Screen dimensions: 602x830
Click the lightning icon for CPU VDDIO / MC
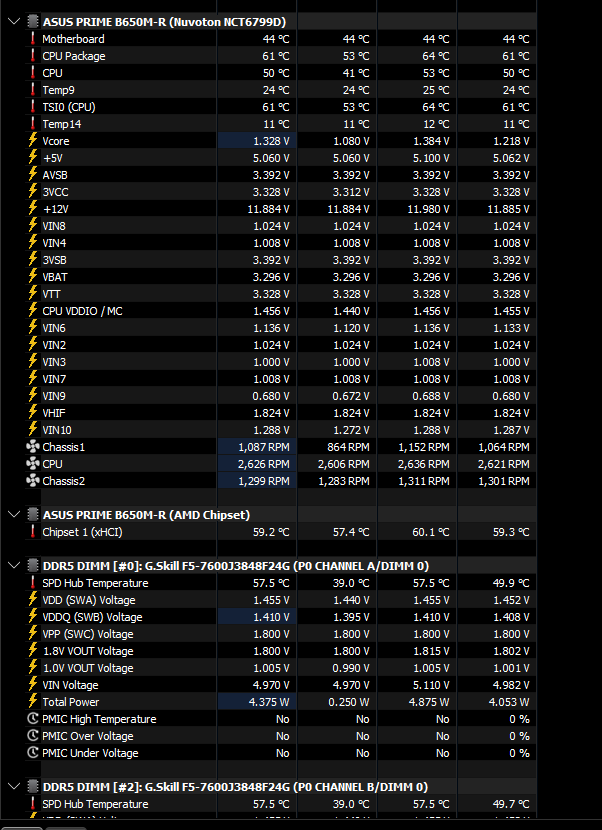click(33, 311)
